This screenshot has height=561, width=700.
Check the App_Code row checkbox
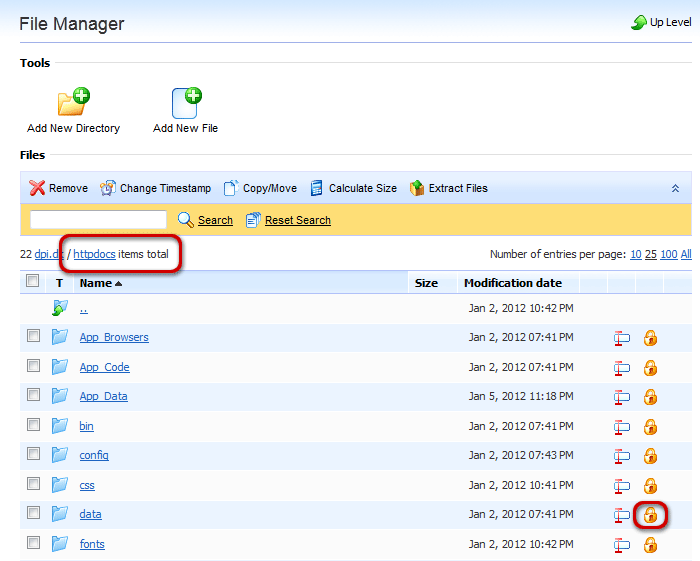click(33, 366)
